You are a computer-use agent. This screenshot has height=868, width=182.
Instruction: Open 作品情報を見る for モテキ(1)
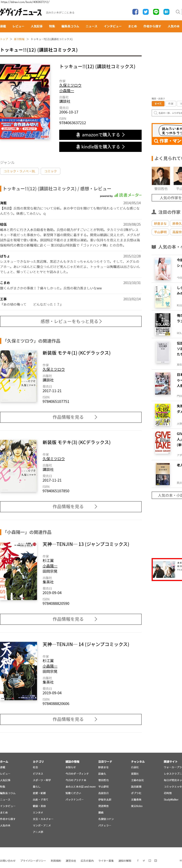pos(71,417)
